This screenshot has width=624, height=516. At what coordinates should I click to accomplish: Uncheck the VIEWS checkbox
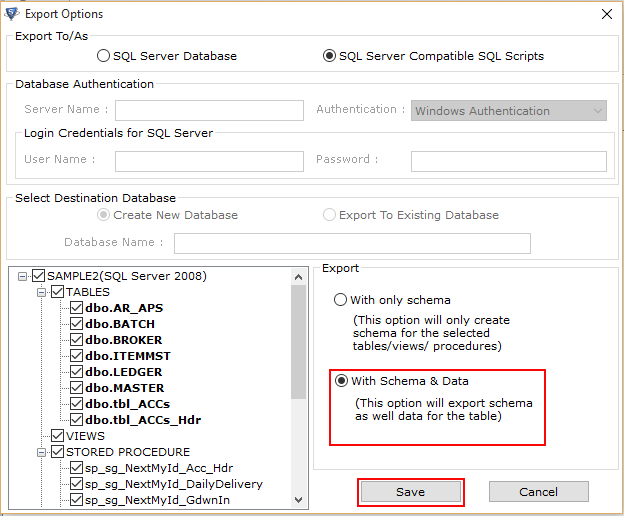(58, 436)
